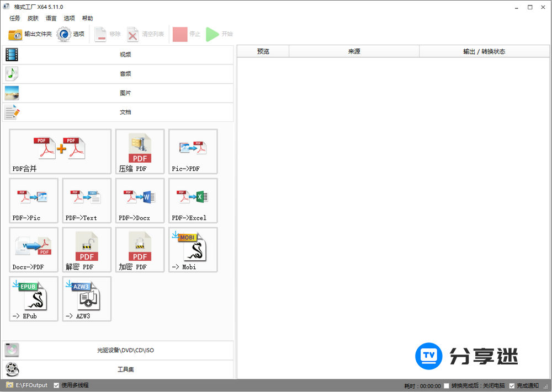The width and height of the screenshot is (552, 392).
Task: Expand the 音频 audio category
Action: coord(125,74)
